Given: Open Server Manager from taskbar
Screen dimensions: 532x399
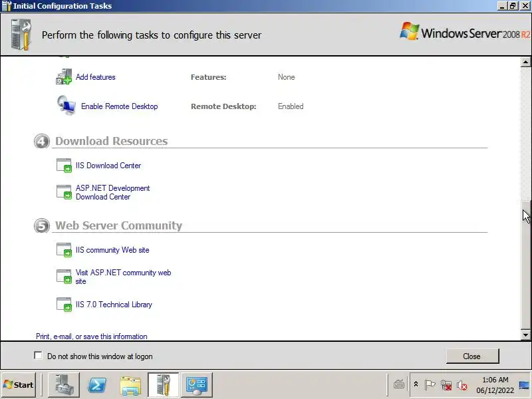Looking at the screenshot, I should point(64,385).
